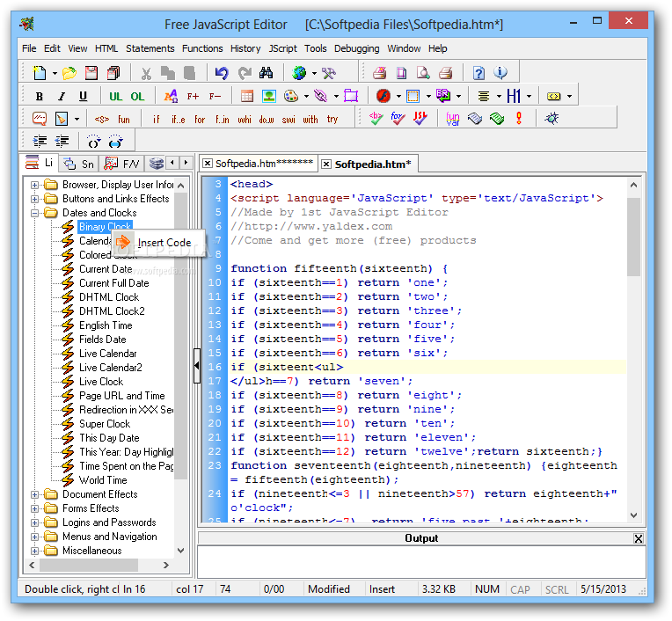Image resolution: width=672 pixels, height=621 pixels.
Task: Undo the last edit with the blue arrow
Action: click(222, 73)
